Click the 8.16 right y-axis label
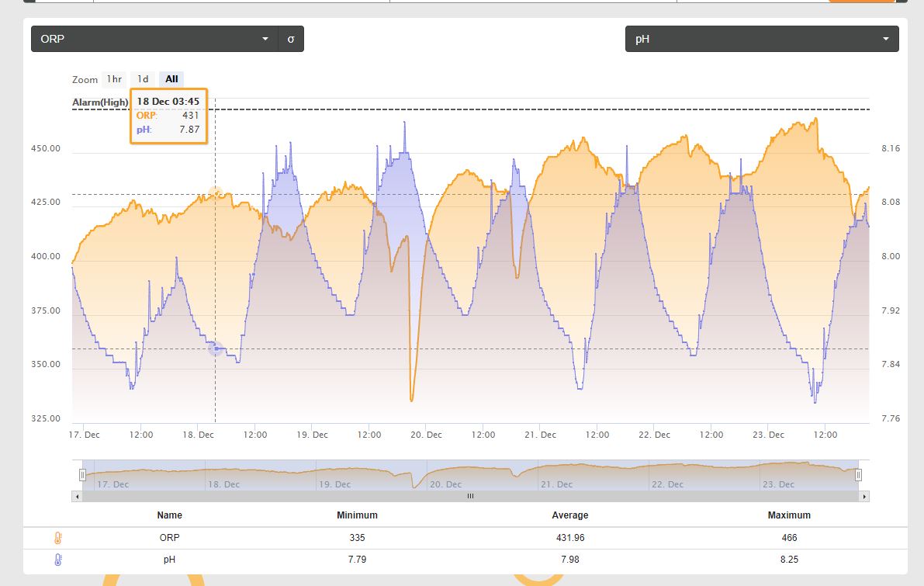 click(x=891, y=148)
